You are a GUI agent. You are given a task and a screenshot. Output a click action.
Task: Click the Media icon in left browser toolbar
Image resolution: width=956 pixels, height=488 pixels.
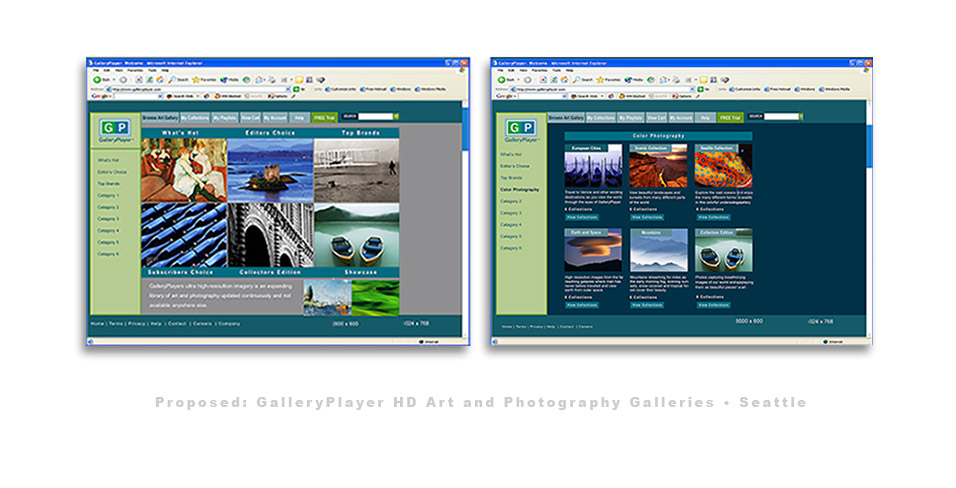(225, 79)
